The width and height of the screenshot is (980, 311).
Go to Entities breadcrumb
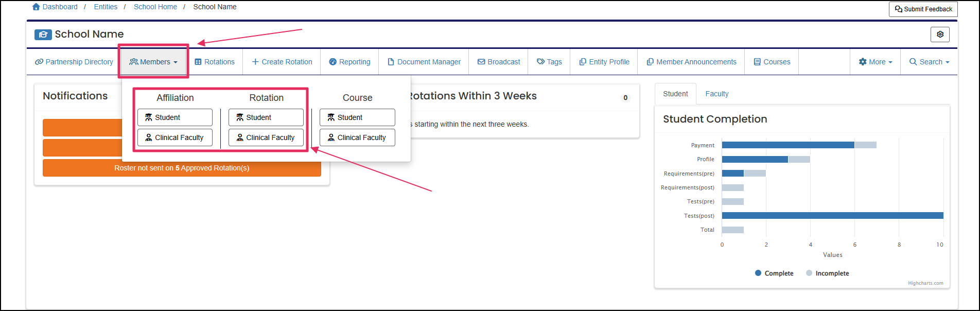[106, 7]
